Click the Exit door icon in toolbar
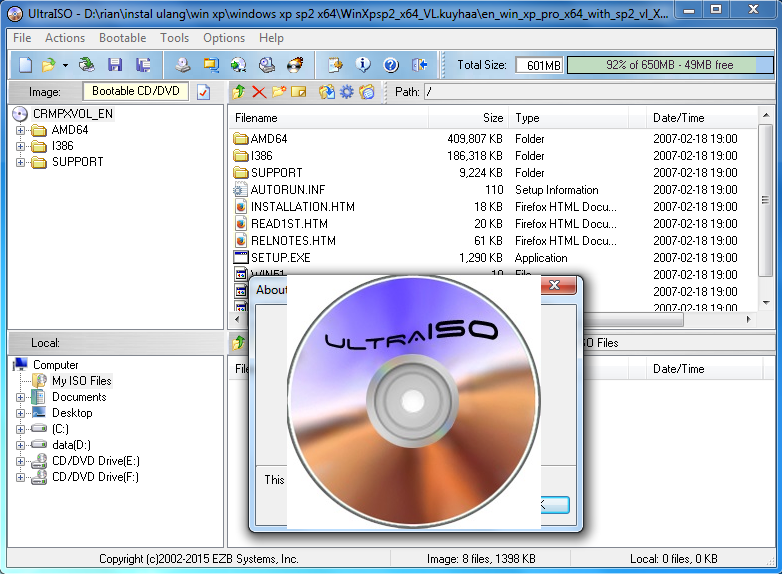Screen dimensions: 782x574 [419, 65]
